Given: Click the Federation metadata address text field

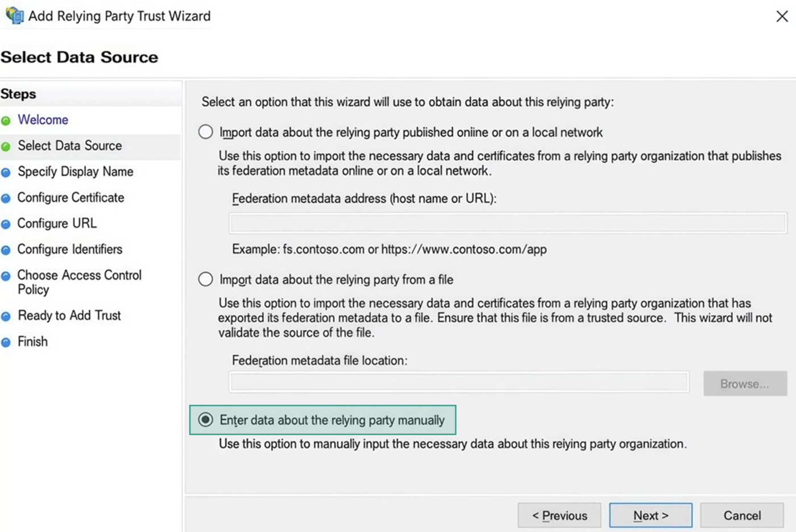Looking at the screenshot, I should (x=508, y=223).
